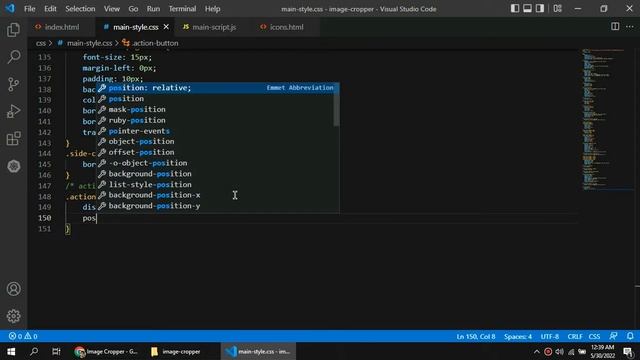The image size is (640, 360).
Task: Choose the offset-position suggestion
Action: point(218,152)
